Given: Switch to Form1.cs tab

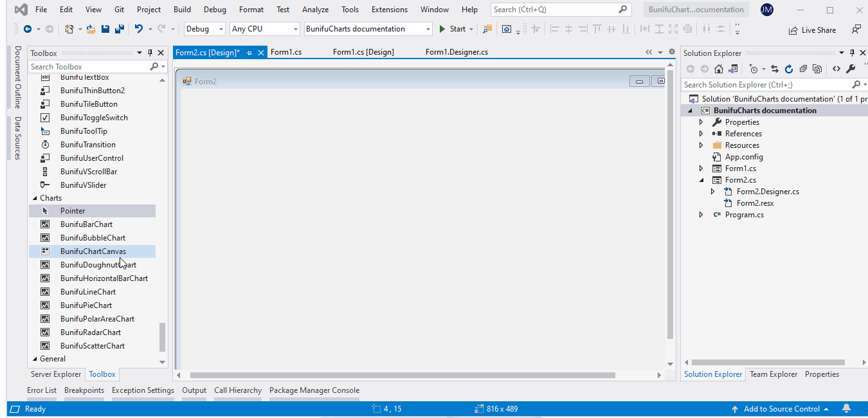Looking at the screenshot, I should [286, 52].
